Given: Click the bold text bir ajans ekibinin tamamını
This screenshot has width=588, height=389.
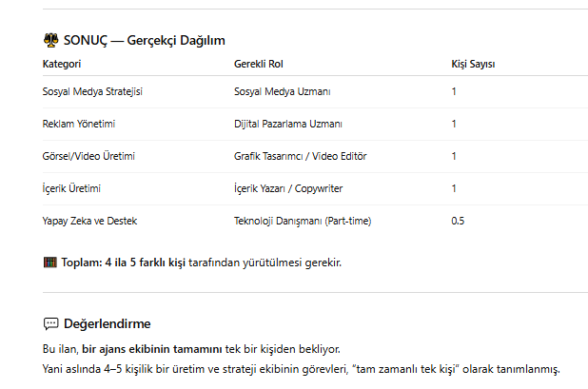Looking at the screenshot, I should coord(152,349).
